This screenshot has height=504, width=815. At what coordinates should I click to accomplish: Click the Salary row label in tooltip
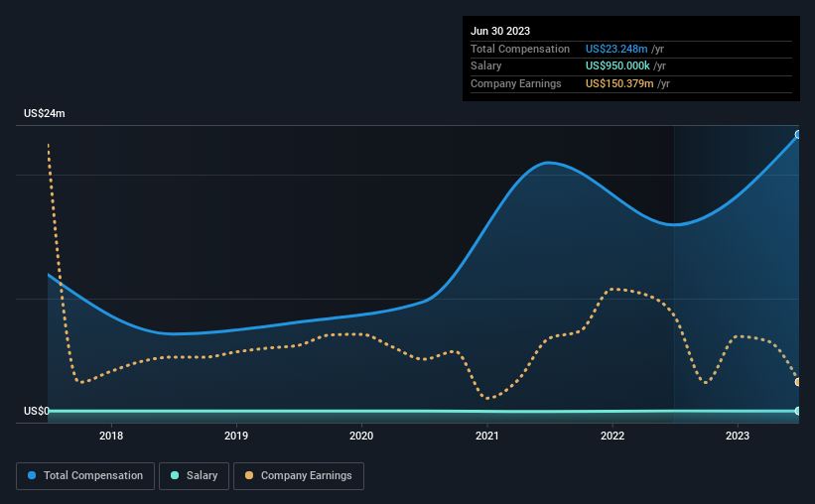(486, 66)
